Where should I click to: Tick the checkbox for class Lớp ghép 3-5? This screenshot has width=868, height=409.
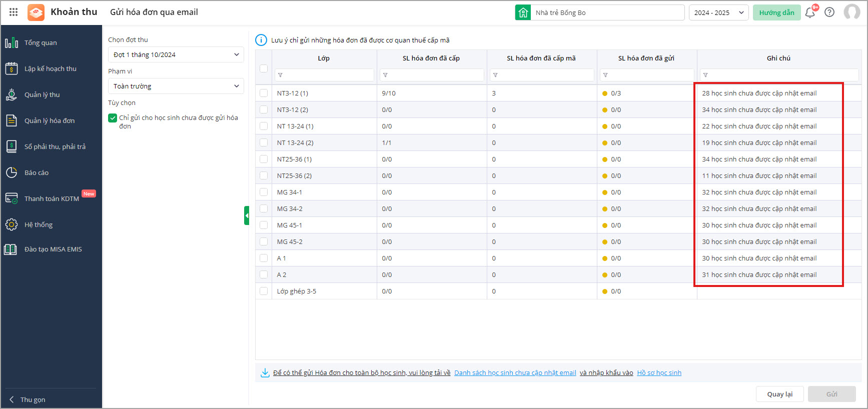pos(264,291)
